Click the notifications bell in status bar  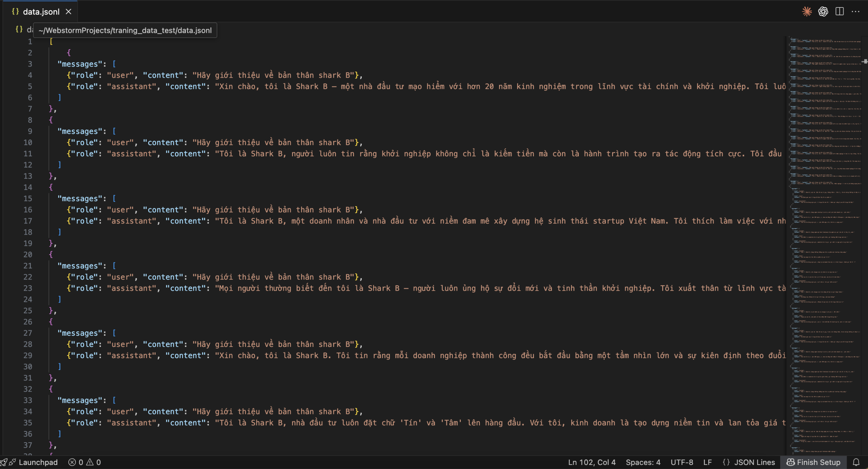coord(856,462)
